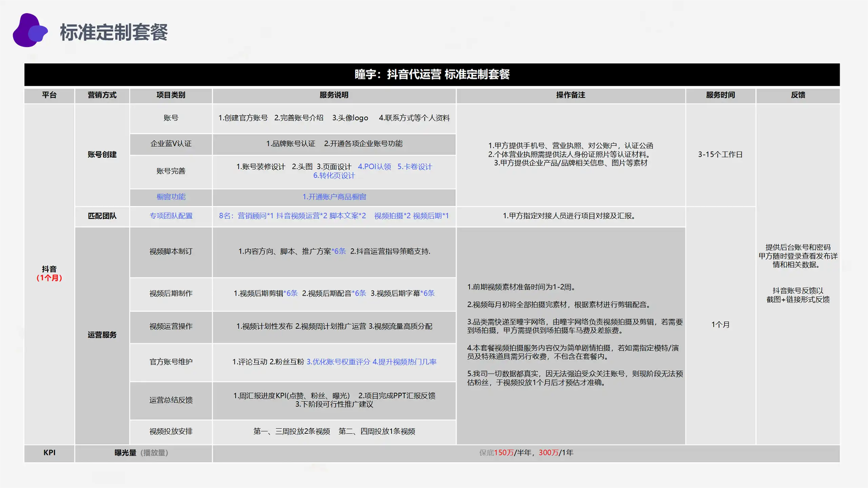
Task: Select note 3.品类需快递至瞳宇网络
Action: (575, 326)
